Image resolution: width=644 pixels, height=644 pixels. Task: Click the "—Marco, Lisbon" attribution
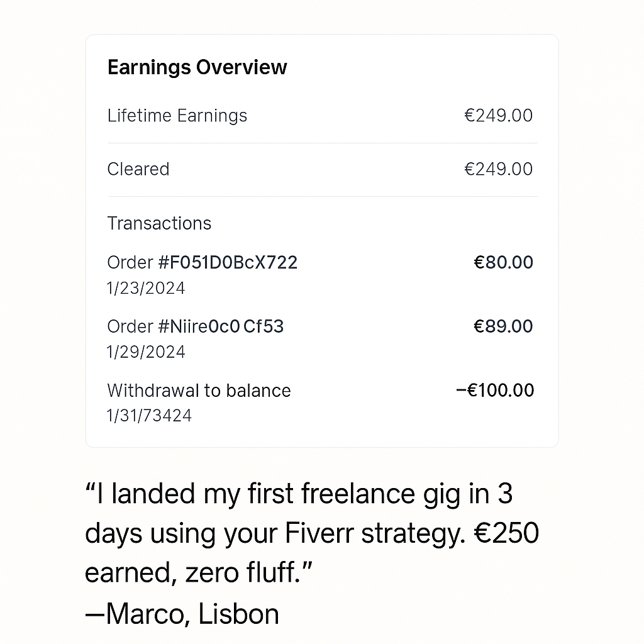(x=182, y=614)
